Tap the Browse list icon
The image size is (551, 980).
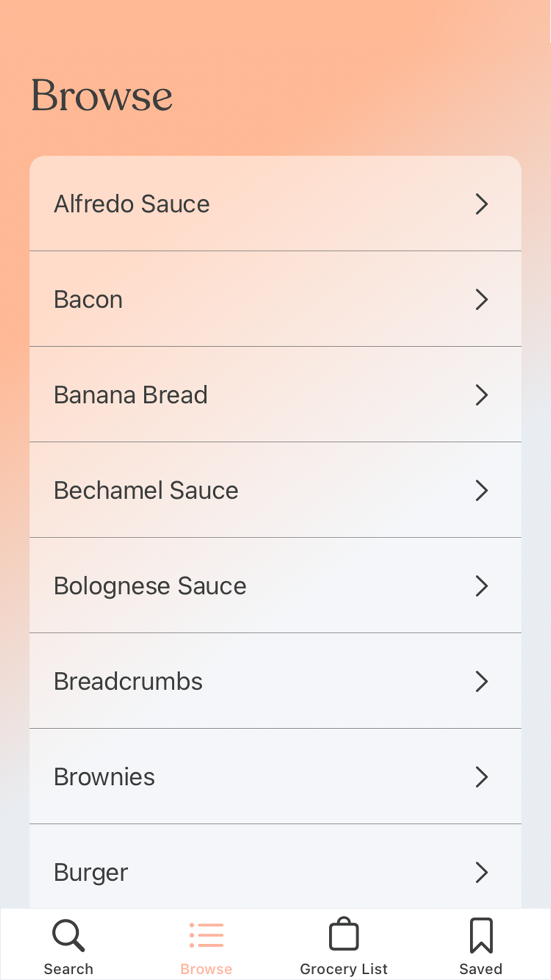point(207,935)
